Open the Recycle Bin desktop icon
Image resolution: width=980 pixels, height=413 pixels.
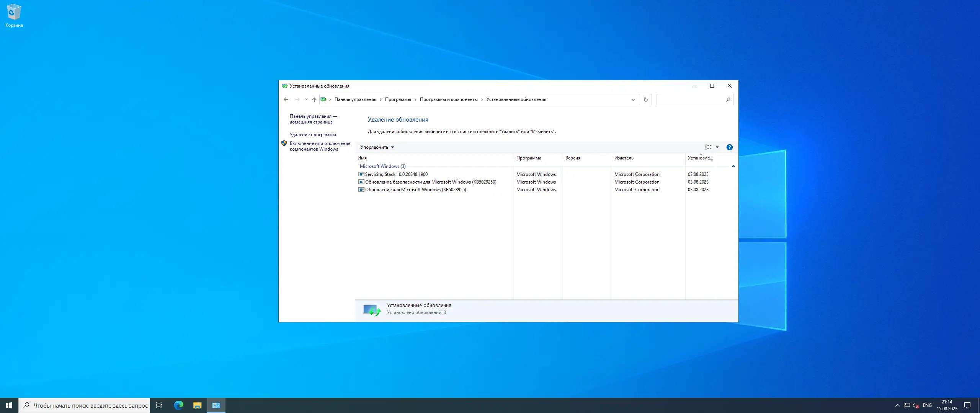click(14, 15)
